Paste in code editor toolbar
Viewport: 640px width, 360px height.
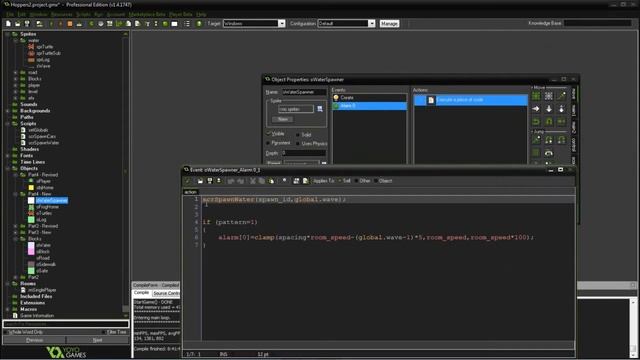[271, 181]
